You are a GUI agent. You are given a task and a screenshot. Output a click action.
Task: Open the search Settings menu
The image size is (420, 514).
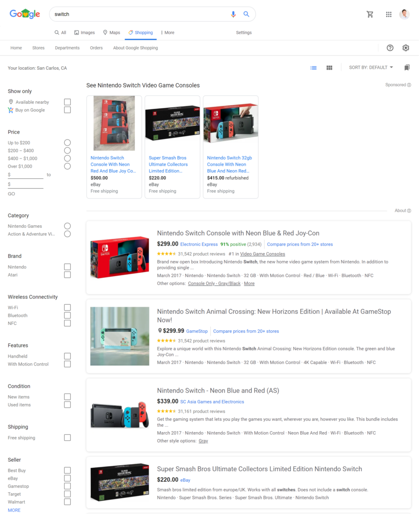coord(244,33)
